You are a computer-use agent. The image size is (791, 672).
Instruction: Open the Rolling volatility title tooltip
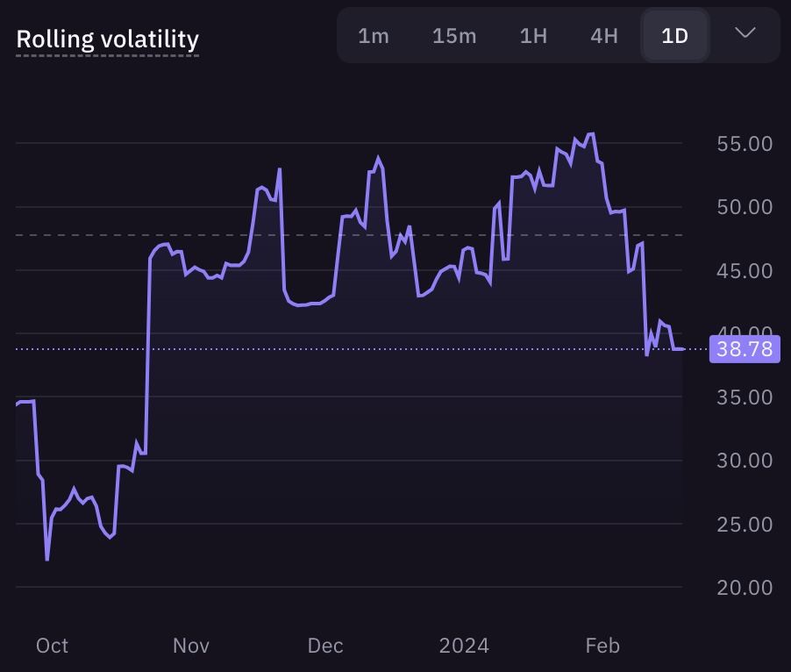[x=108, y=39]
